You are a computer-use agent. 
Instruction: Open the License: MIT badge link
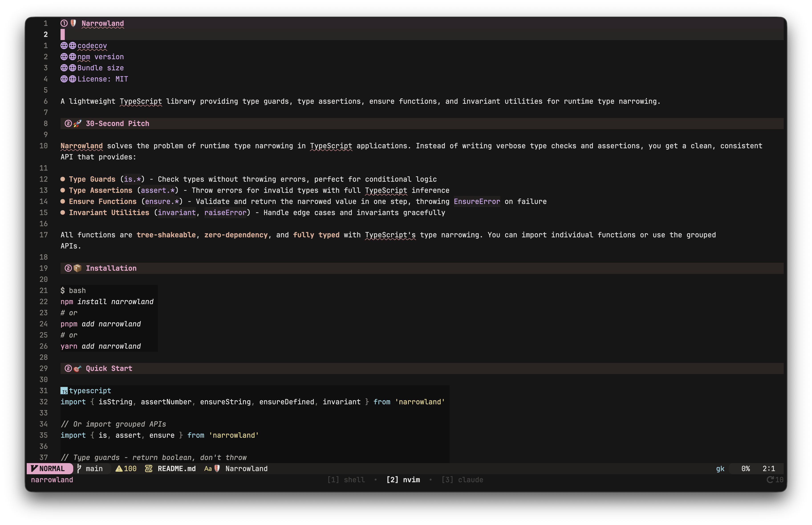click(x=103, y=79)
